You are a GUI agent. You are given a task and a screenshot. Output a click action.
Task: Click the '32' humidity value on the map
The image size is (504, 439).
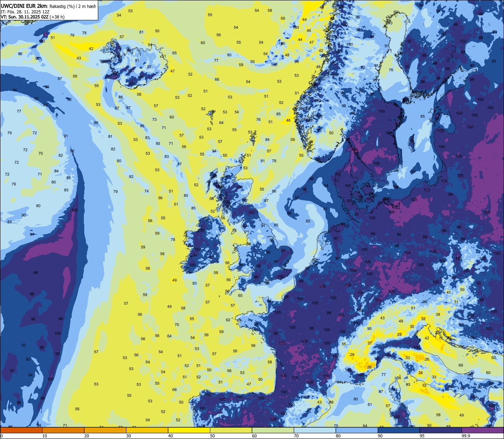423,319
